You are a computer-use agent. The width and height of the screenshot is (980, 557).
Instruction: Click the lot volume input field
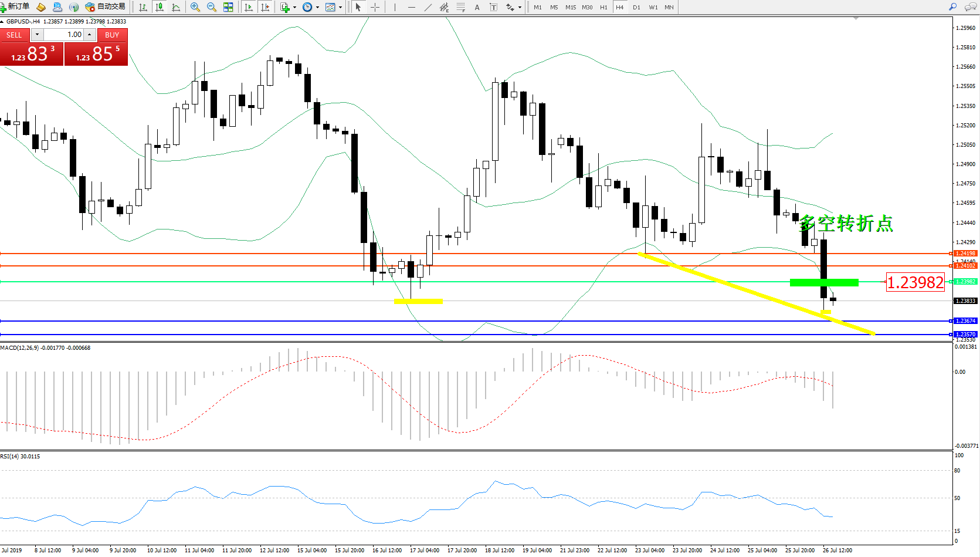[65, 35]
